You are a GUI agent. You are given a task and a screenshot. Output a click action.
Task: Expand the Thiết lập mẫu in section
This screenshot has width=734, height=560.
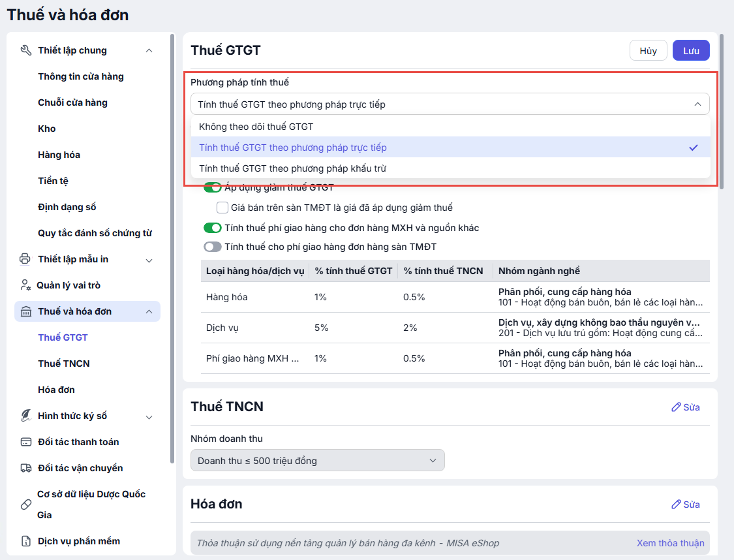pyautogui.click(x=149, y=260)
